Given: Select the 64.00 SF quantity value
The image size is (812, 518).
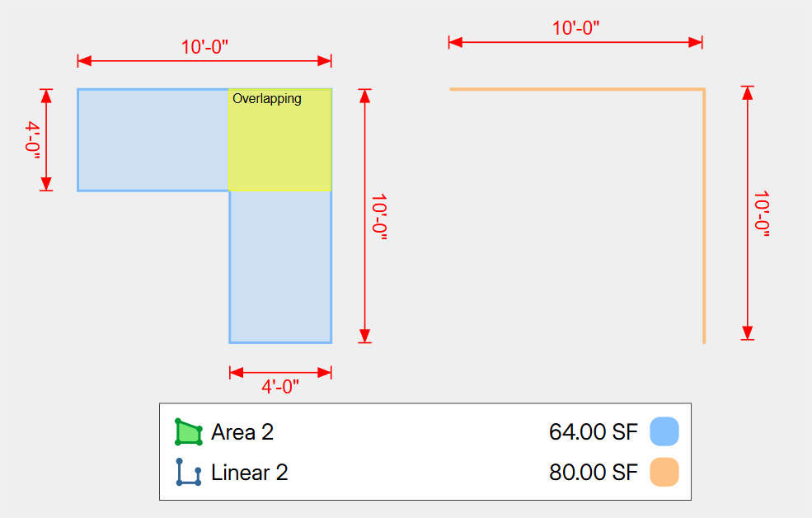Looking at the screenshot, I should [593, 432].
